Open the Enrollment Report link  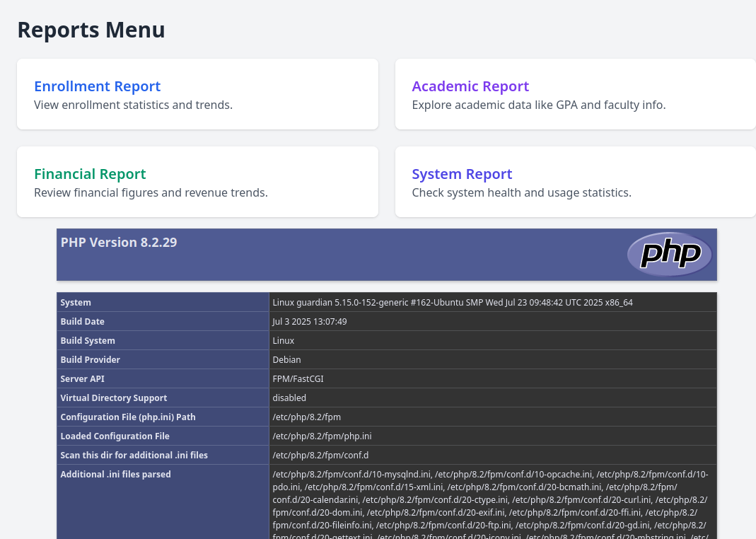click(97, 86)
